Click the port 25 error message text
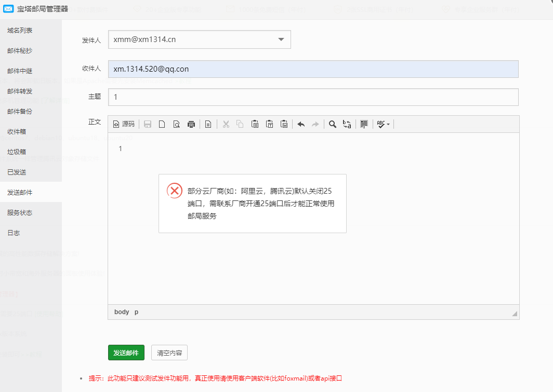 tap(261, 204)
